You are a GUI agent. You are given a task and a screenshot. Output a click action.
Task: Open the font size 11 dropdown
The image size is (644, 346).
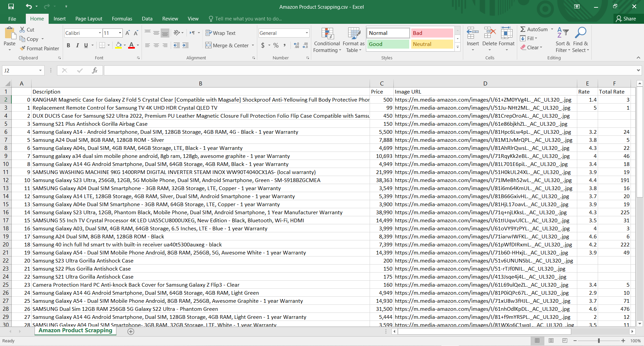pos(120,33)
